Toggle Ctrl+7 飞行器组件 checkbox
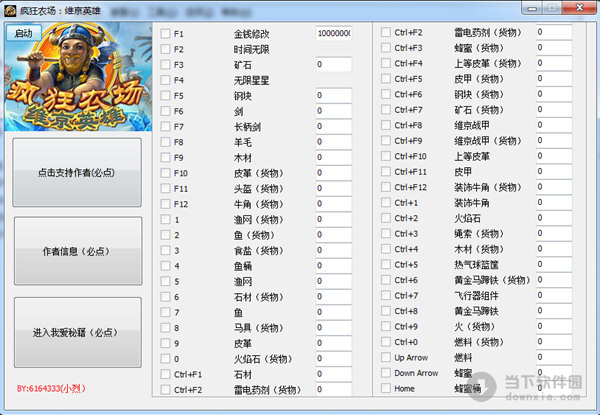Image resolution: width=600 pixels, height=415 pixels. [386, 295]
